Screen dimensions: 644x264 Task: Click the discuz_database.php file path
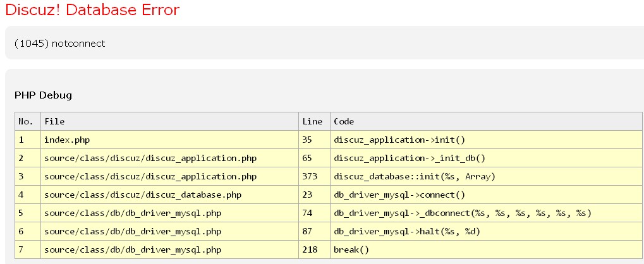tap(143, 195)
